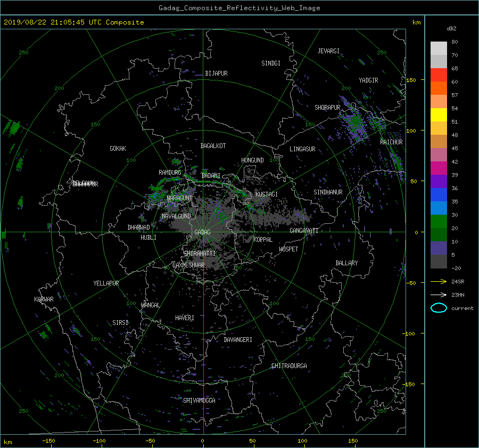Click the JEVARGI city label
479x448 pixels.
[x=328, y=51]
